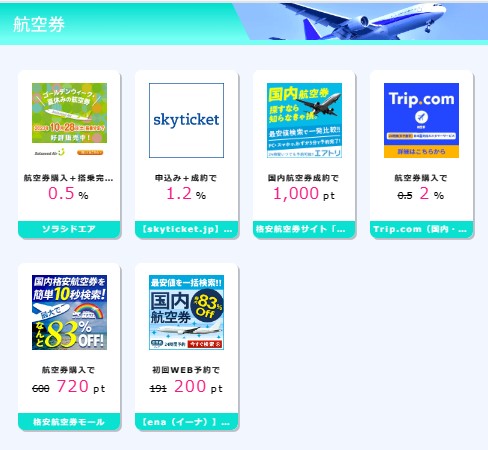The image size is (488, 450).
Task: Click the 初回WEB予約で description text
Action: pos(186,370)
